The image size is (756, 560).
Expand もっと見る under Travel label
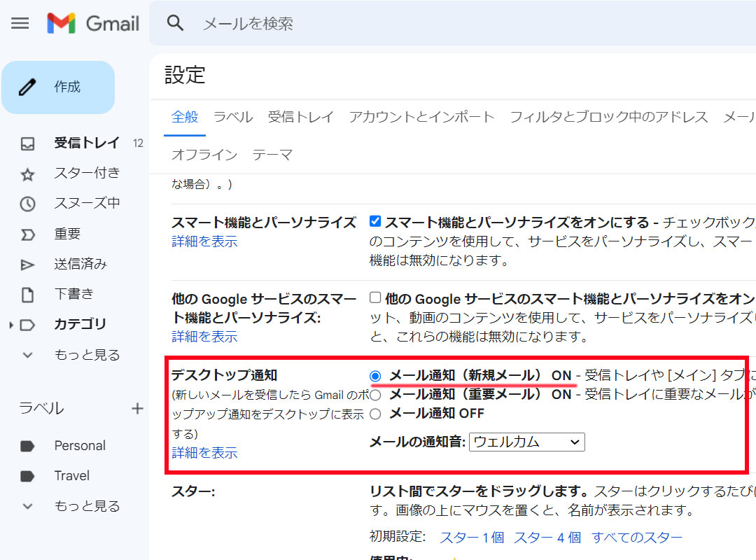pyautogui.click(x=87, y=506)
